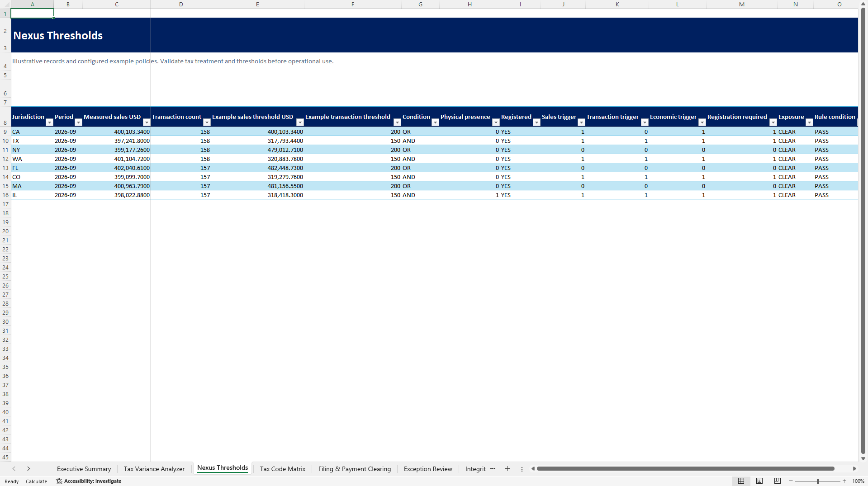Switch to Filing & Payment Clearing sheet

[355, 469]
